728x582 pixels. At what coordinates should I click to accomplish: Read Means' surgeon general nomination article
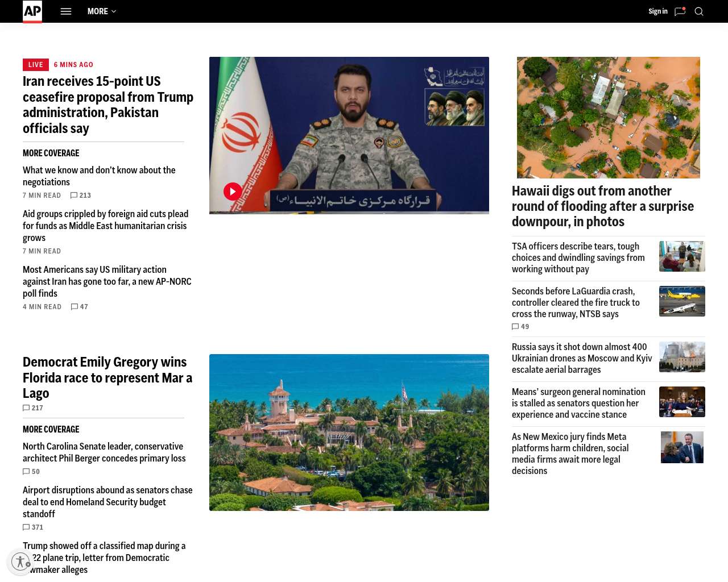578,403
